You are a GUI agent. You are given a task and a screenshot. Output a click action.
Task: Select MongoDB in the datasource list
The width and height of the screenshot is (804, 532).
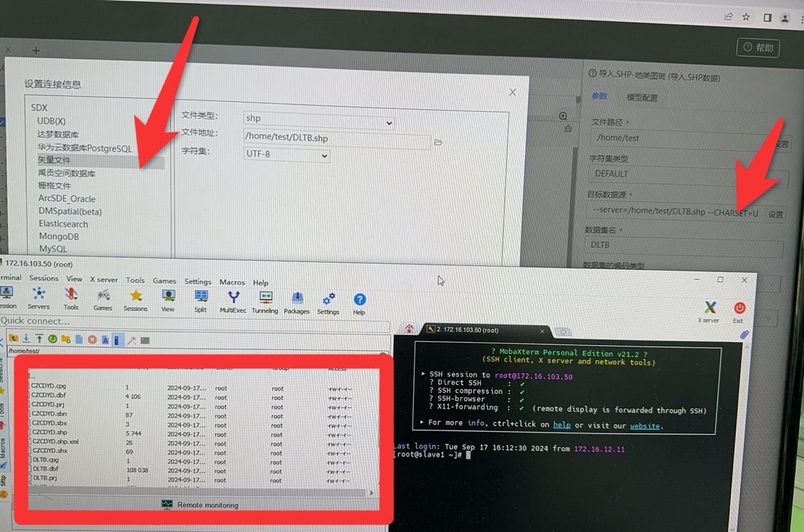(59, 237)
